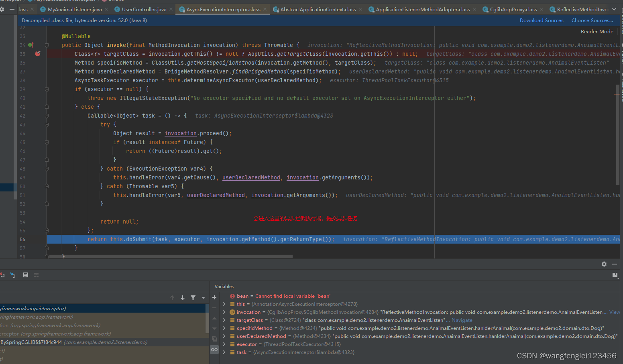Click the duplicate watch copy icon
The image size is (623, 364).
pyautogui.click(x=214, y=339)
